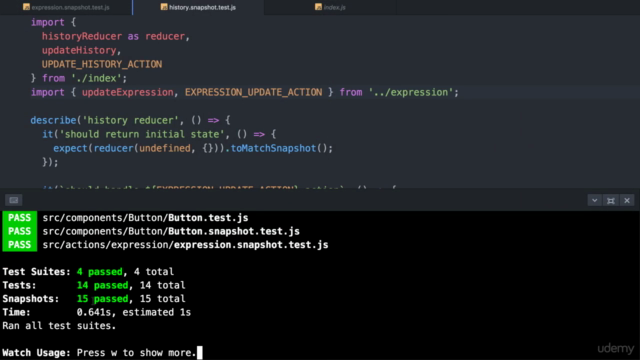
Task: Click '15 passed' in Snapshots line
Action: pyautogui.click(x=102, y=298)
